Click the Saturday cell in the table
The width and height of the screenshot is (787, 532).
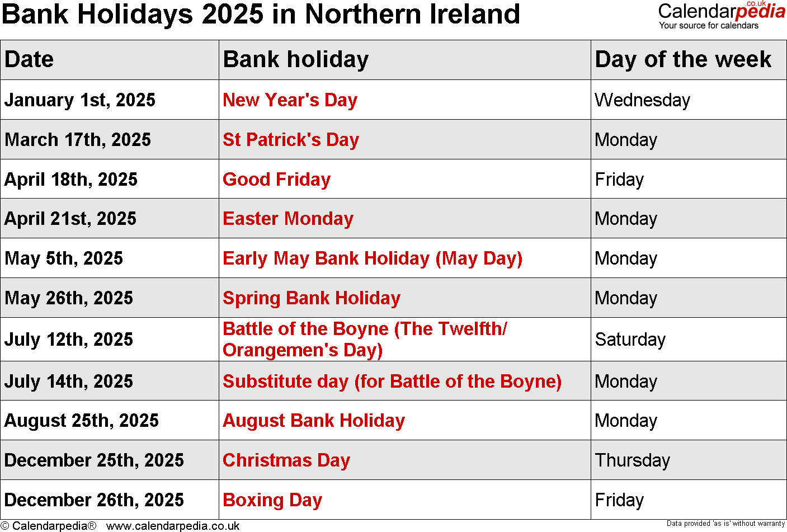630,340
